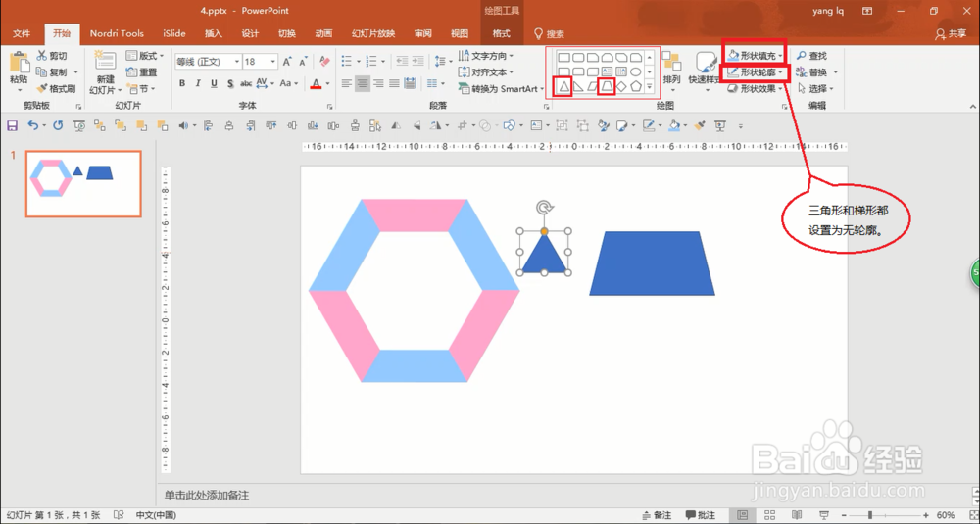Open Comments (批注) from status bar
Image resolution: width=980 pixels, height=524 pixels.
(x=700, y=515)
